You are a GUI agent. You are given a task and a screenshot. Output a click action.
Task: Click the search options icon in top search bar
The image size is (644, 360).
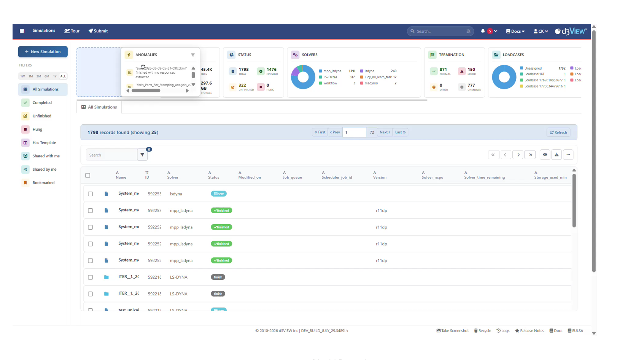pyautogui.click(x=468, y=31)
